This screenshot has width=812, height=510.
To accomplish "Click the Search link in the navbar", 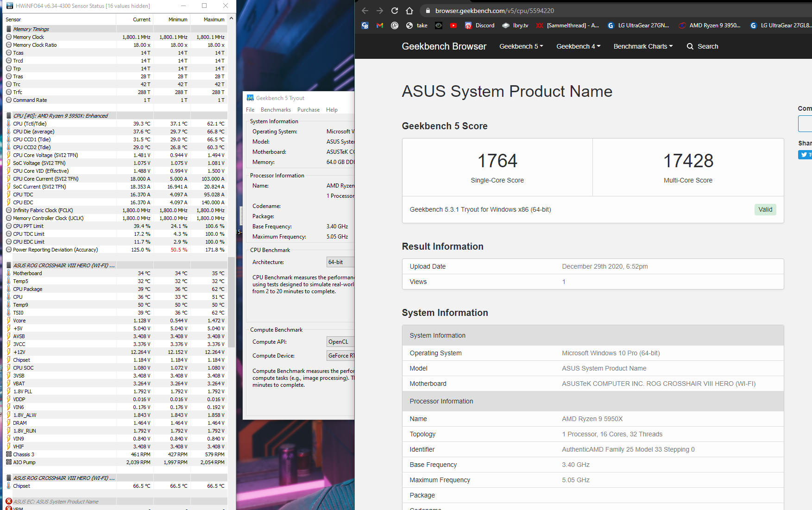I will [703, 46].
